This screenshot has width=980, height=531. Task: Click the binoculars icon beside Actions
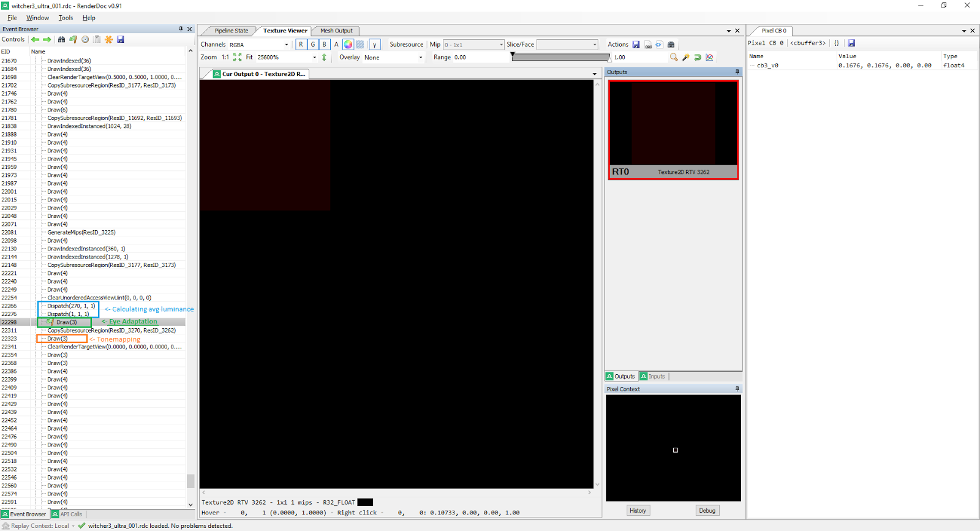(671, 45)
